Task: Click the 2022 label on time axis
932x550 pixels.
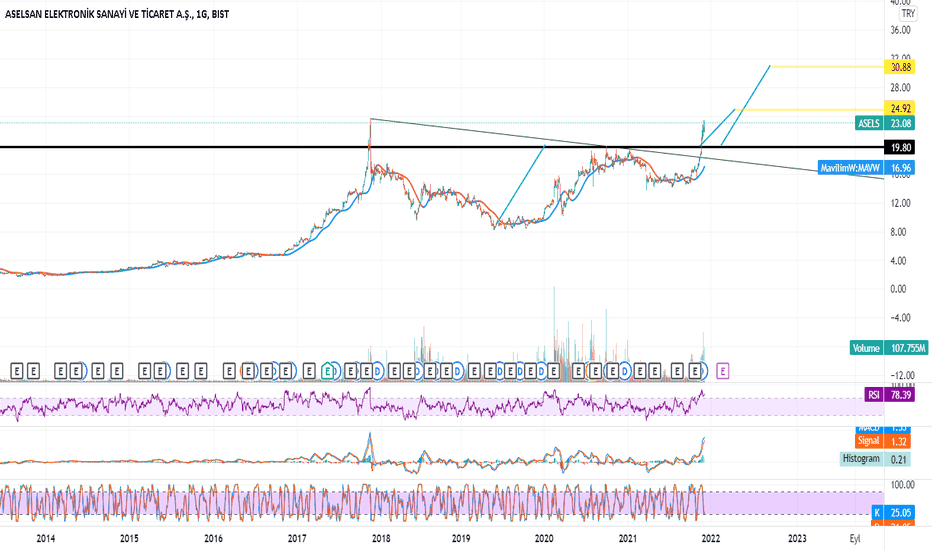Action: (x=710, y=539)
